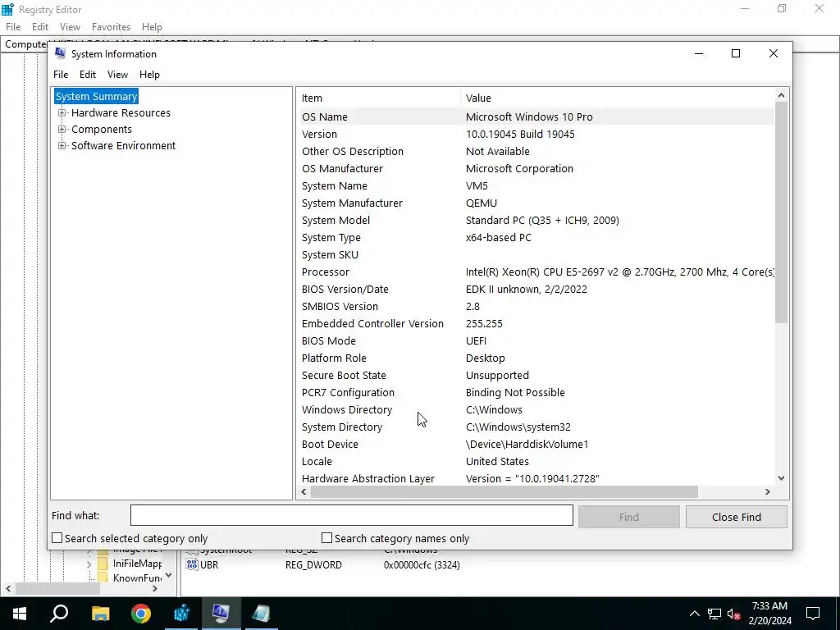Image resolution: width=840 pixels, height=630 pixels.
Task: Open Registry Editor Help menu
Action: click(x=152, y=27)
